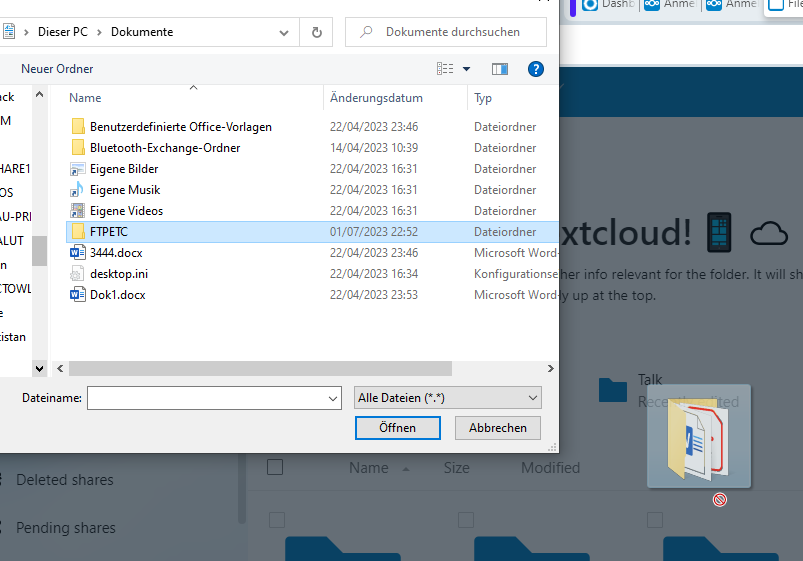Open the file dialog help icon
803x561 pixels.
536,69
